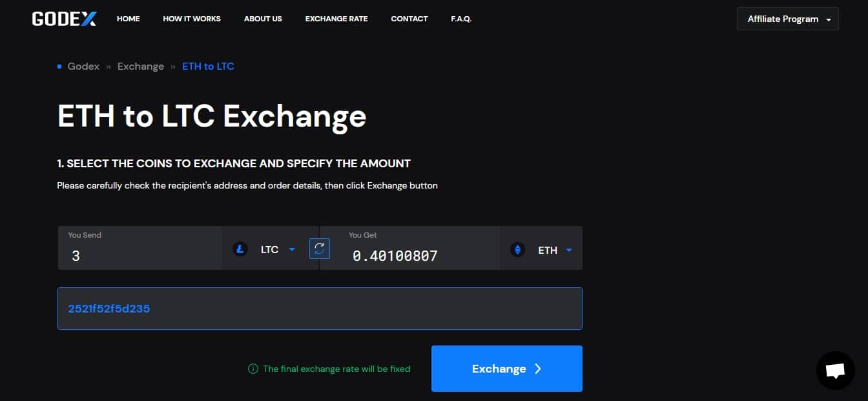The height and width of the screenshot is (401, 868).
Task: Go to the HOME menu item
Action: tap(128, 19)
